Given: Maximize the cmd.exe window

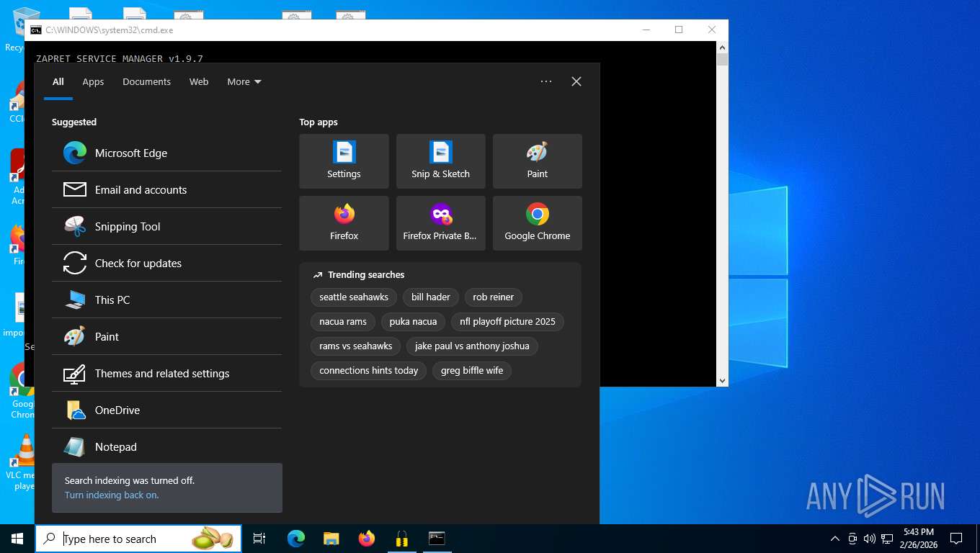Looking at the screenshot, I should coord(679,30).
